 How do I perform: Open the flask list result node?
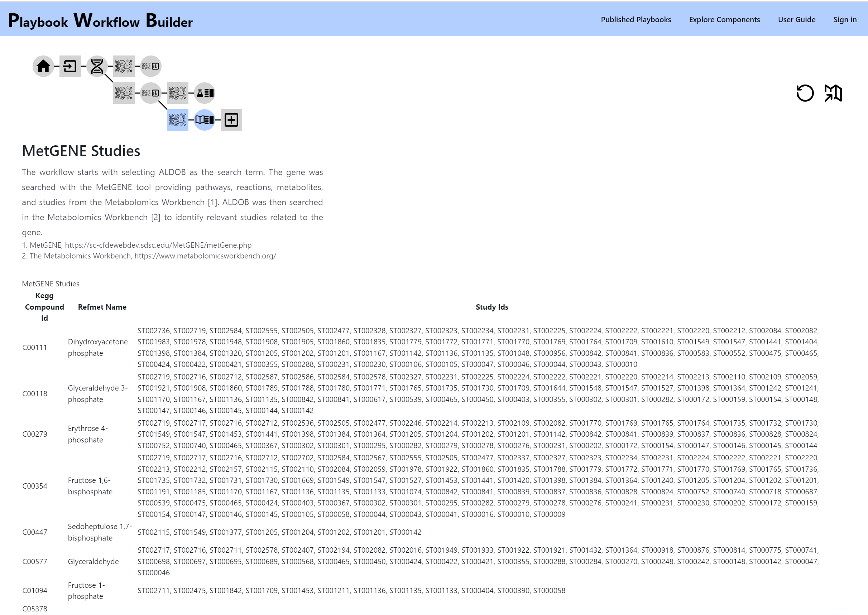coord(205,93)
